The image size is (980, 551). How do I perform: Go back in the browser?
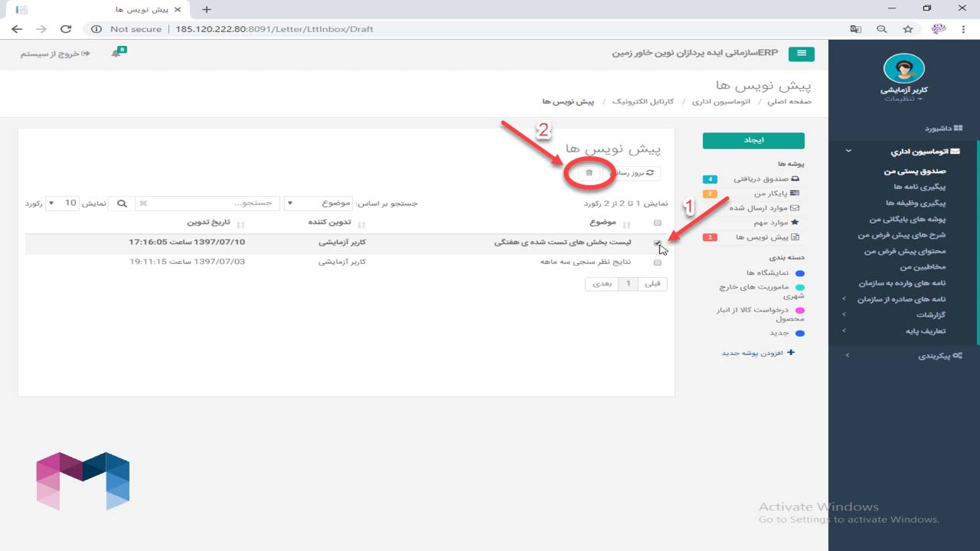tap(17, 29)
